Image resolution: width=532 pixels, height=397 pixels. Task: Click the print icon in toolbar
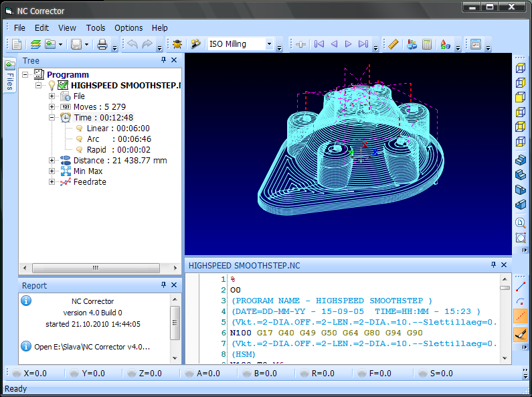[102, 44]
